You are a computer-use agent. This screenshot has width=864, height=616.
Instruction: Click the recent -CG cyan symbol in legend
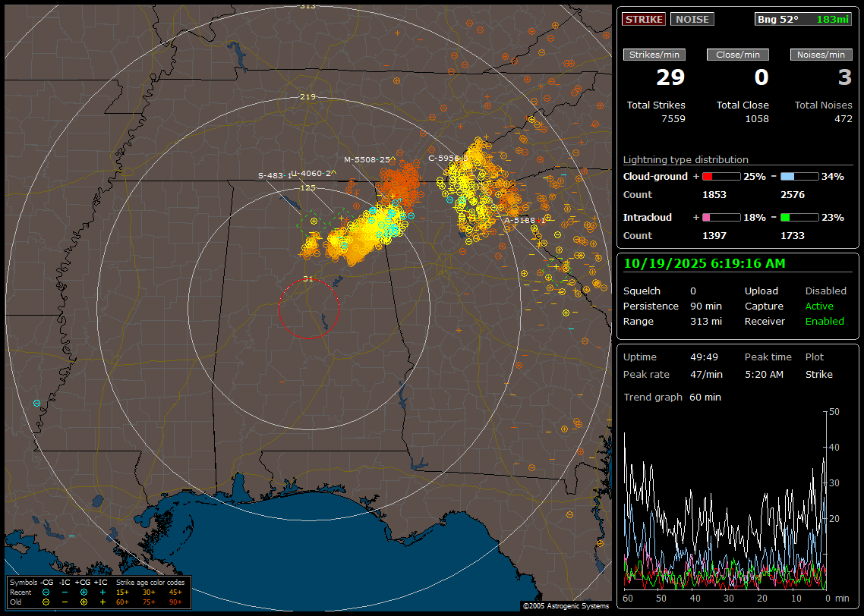click(x=46, y=592)
